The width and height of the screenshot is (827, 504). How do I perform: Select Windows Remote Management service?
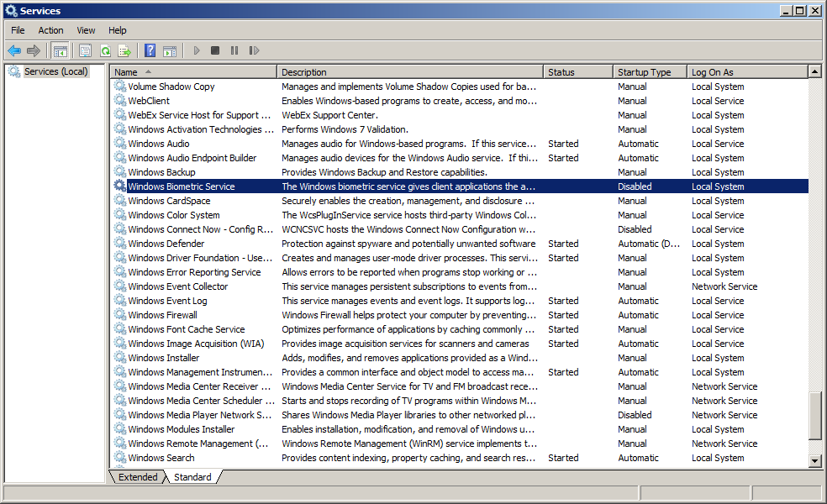[x=460, y=444]
